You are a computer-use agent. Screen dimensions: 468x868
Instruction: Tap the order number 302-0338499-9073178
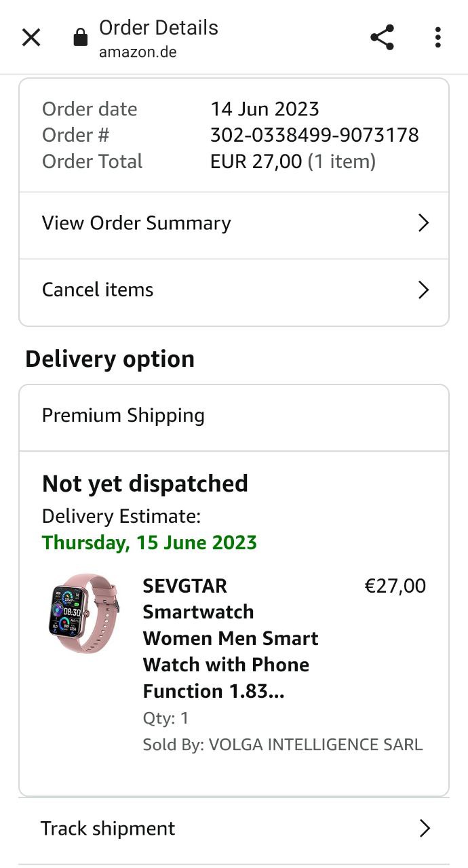315,135
